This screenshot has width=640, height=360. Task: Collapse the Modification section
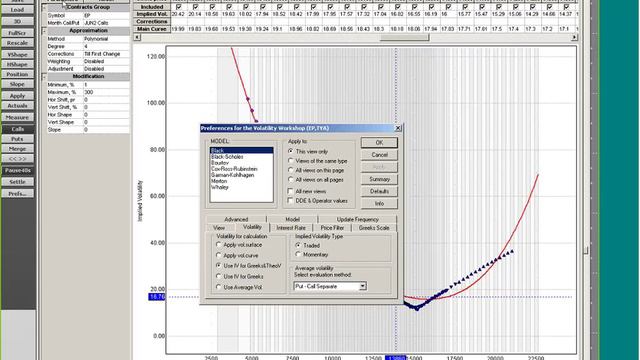(44, 77)
